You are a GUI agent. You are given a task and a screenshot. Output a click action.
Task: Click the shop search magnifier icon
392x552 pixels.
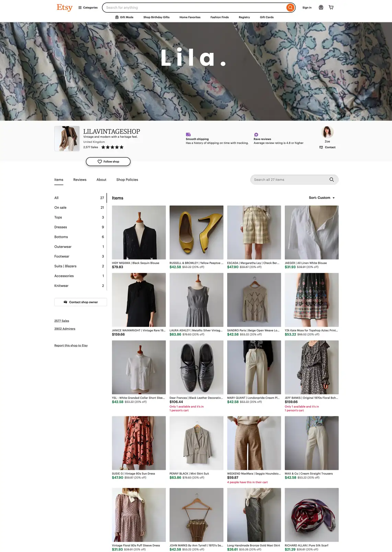pyautogui.click(x=332, y=180)
